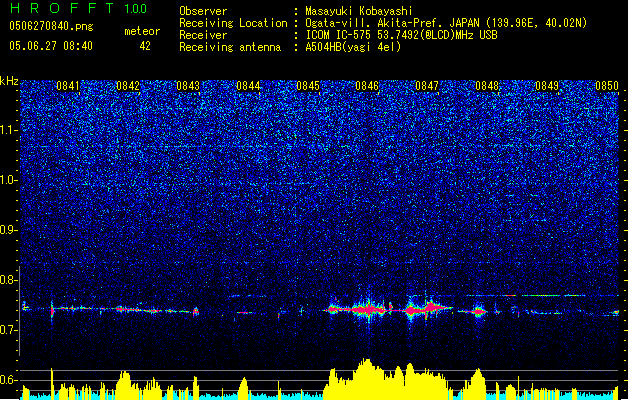Click the 0848 time marker
The height and width of the screenshot is (400, 629).
pos(487,86)
